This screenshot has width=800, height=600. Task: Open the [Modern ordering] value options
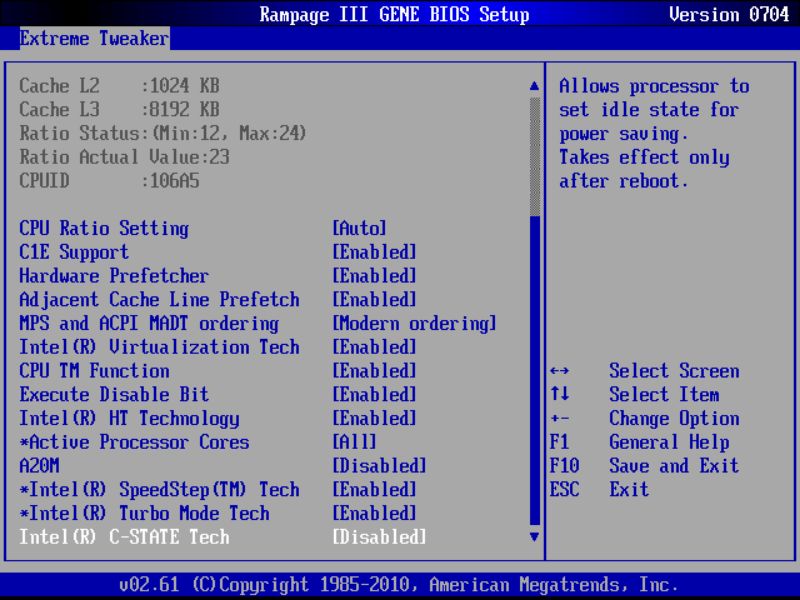coord(414,323)
